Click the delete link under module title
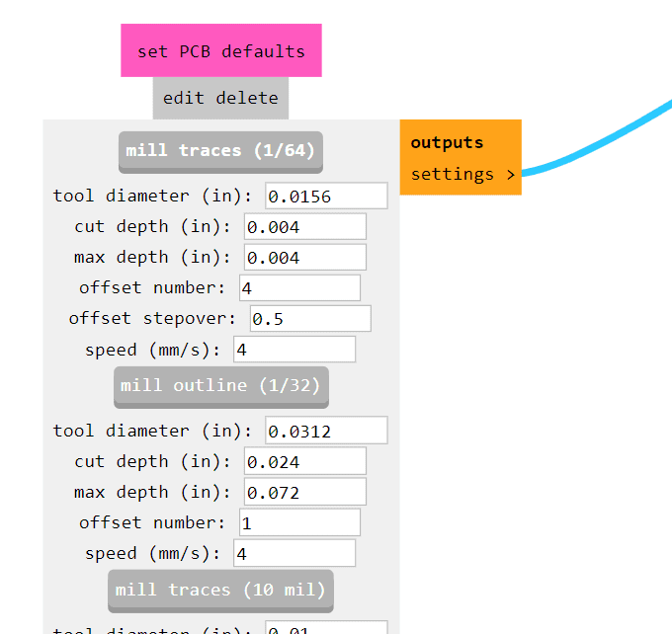The width and height of the screenshot is (672, 634). pyautogui.click(x=247, y=98)
